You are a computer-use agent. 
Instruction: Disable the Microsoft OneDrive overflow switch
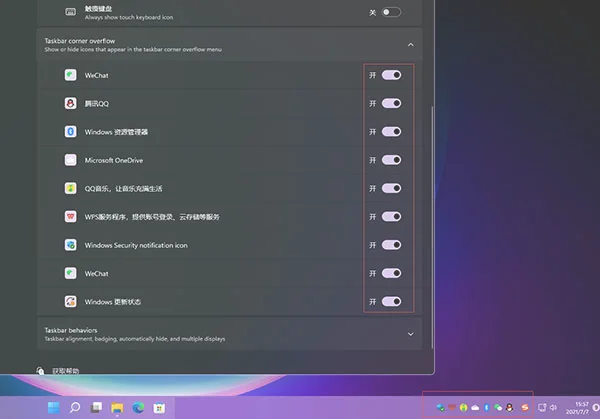pyautogui.click(x=391, y=160)
